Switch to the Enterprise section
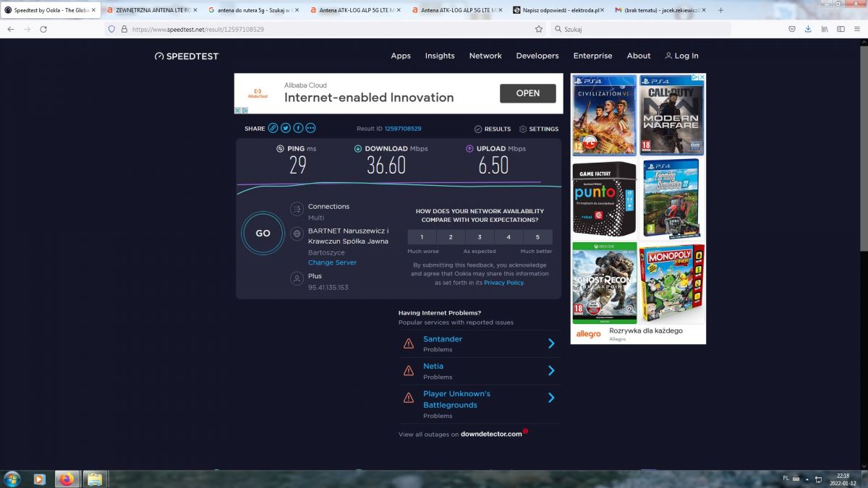868x488 pixels. pos(592,56)
